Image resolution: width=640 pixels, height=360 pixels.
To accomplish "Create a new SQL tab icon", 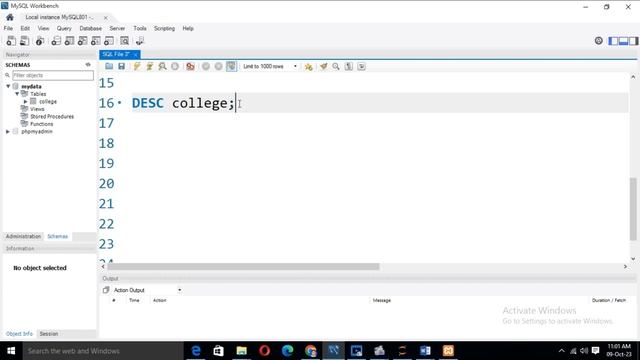I will click(x=11, y=41).
